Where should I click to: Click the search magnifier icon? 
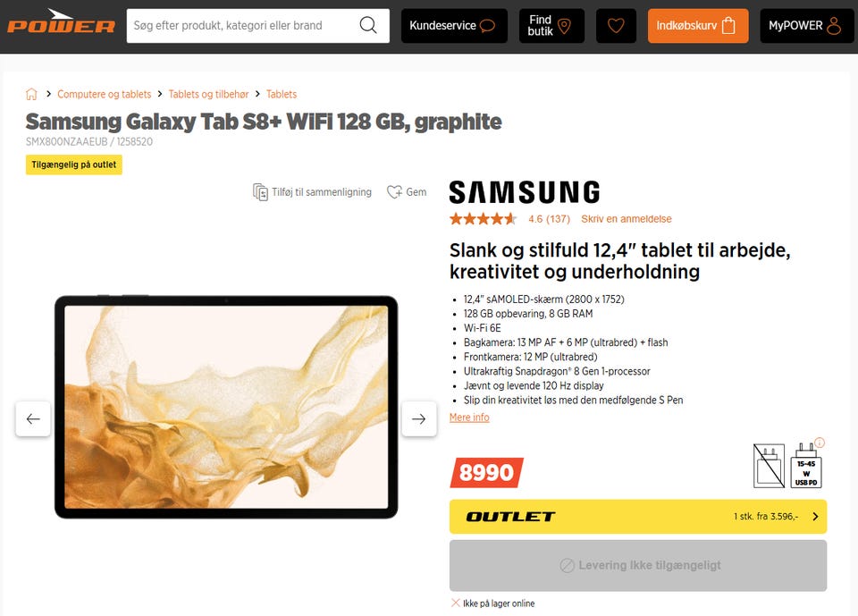(368, 25)
